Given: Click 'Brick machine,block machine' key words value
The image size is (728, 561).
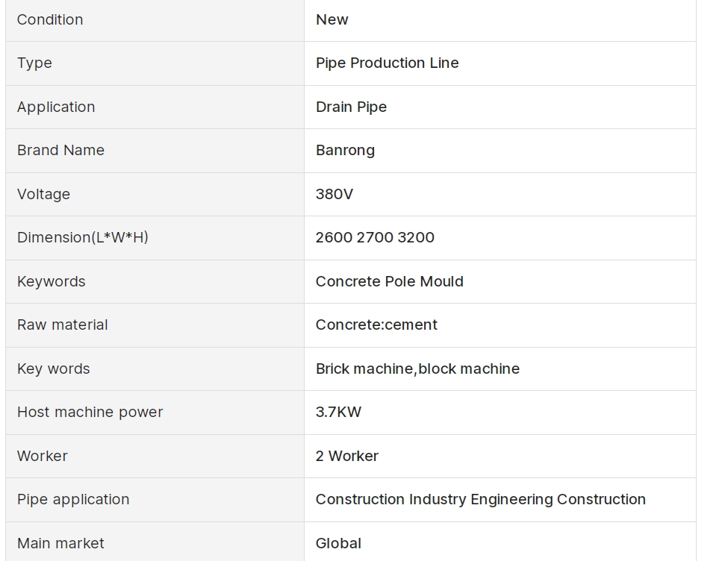Looking at the screenshot, I should [417, 369].
